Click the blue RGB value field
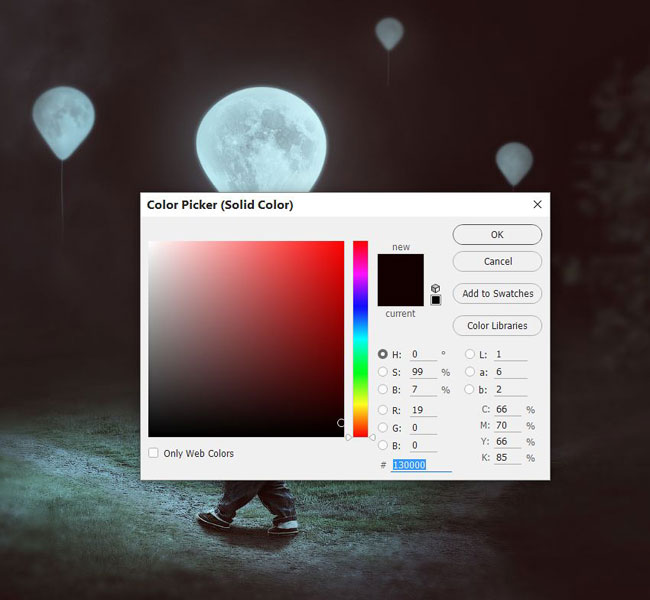Image resolution: width=650 pixels, height=600 pixels. click(423, 445)
